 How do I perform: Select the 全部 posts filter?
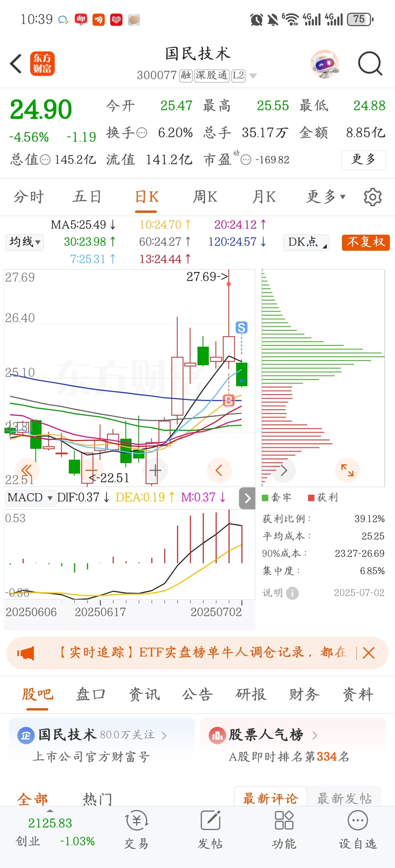click(33, 799)
